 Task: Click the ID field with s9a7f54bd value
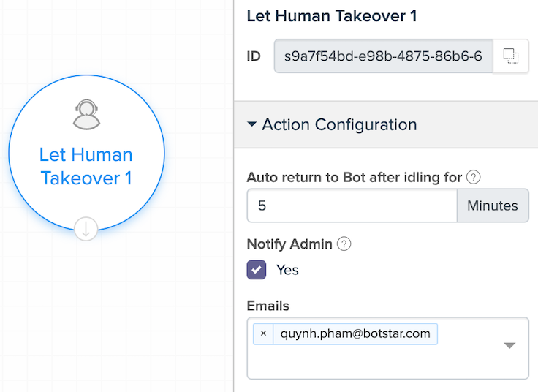point(384,56)
